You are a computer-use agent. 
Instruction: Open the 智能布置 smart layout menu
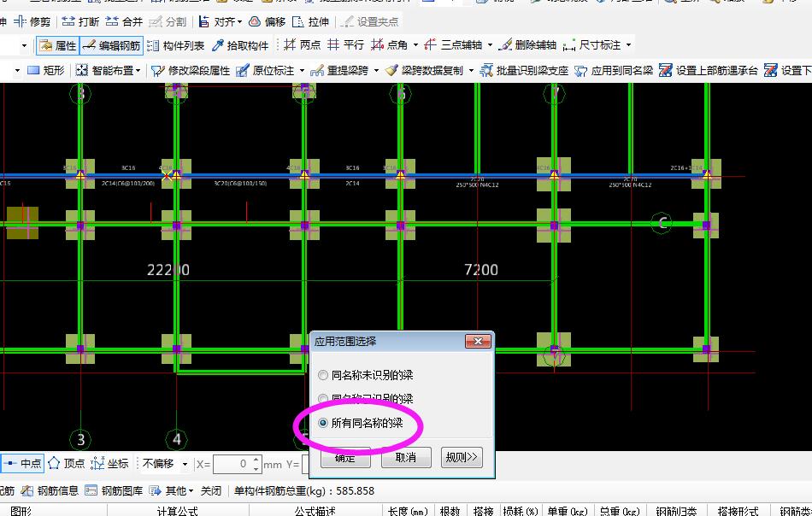point(108,70)
